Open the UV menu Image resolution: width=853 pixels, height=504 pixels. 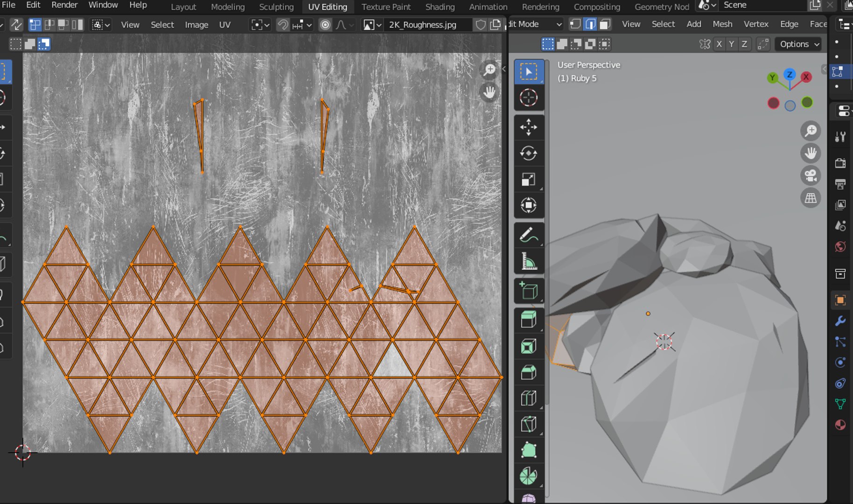(x=224, y=25)
